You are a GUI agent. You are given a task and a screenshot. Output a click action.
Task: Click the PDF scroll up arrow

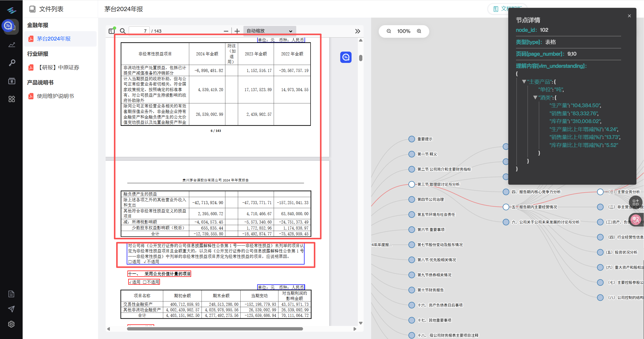pyautogui.click(x=361, y=40)
